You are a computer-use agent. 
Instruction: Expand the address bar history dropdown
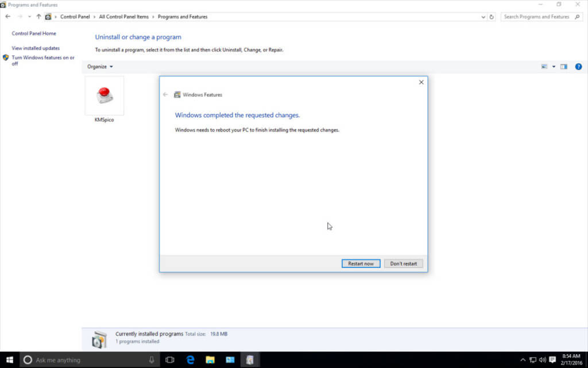[483, 17]
